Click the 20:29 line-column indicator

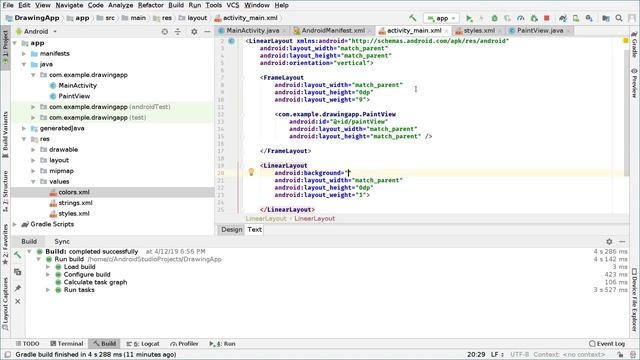[x=476, y=354]
